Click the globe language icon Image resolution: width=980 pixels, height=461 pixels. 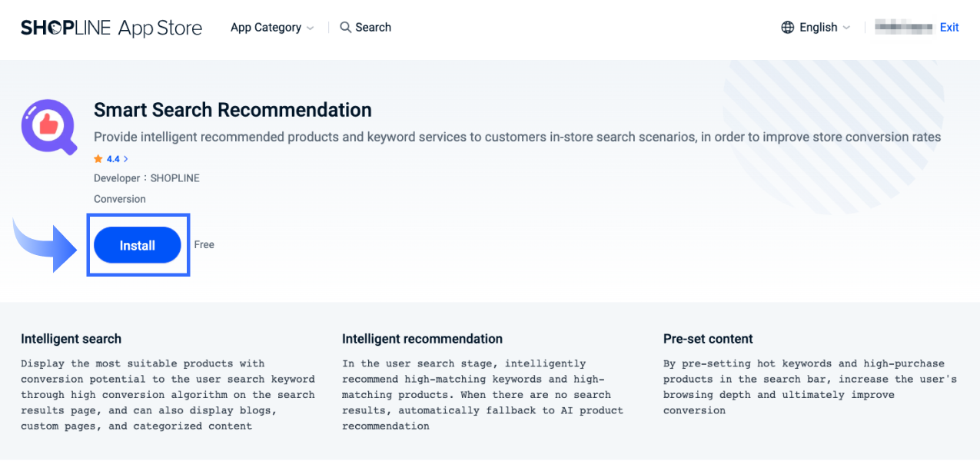(x=787, y=27)
